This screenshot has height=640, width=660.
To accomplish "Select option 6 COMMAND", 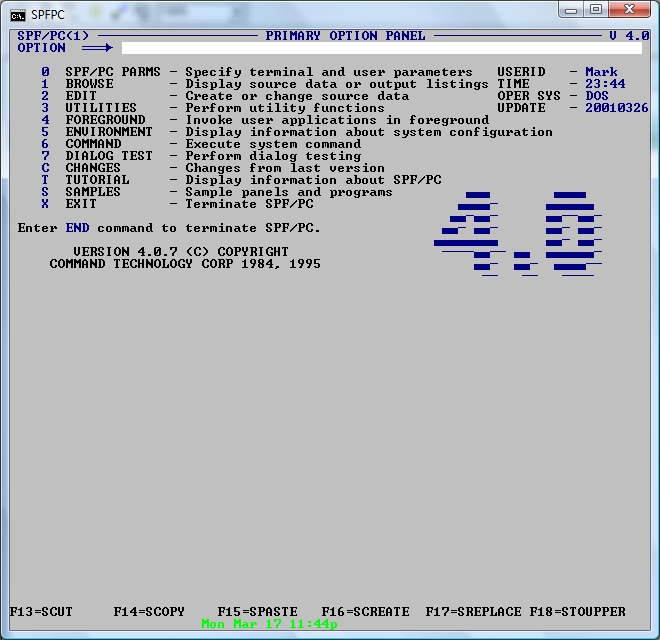I will coord(81,144).
